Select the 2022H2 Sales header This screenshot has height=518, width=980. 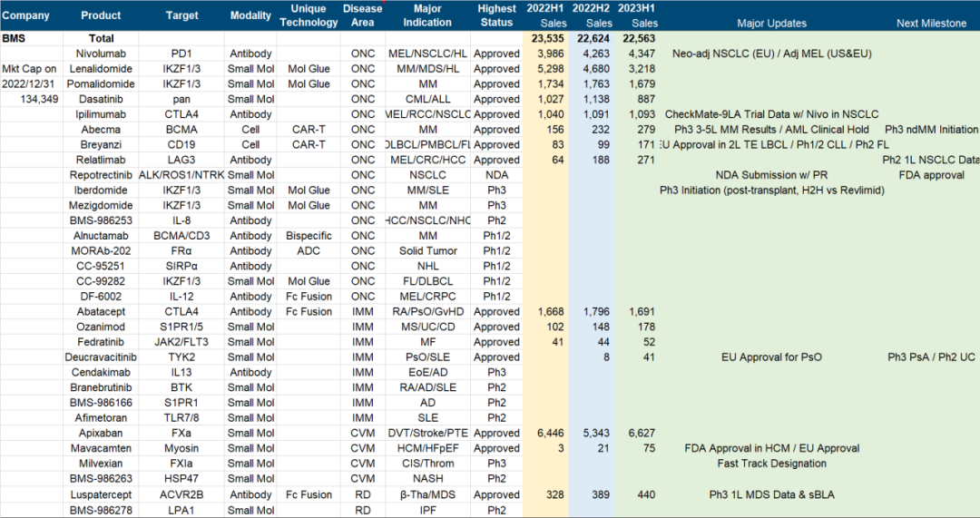coord(592,15)
